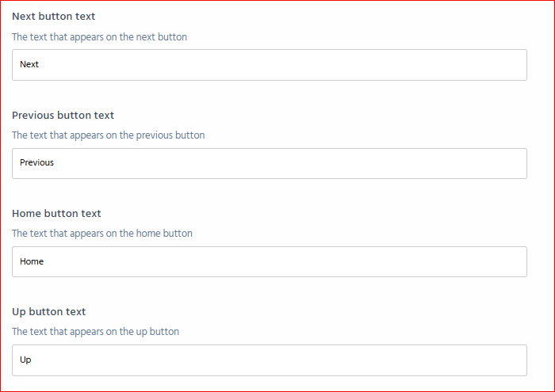Click the 'Next button text' heading label
The height and width of the screenshot is (392, 555).
click(53, 17)
